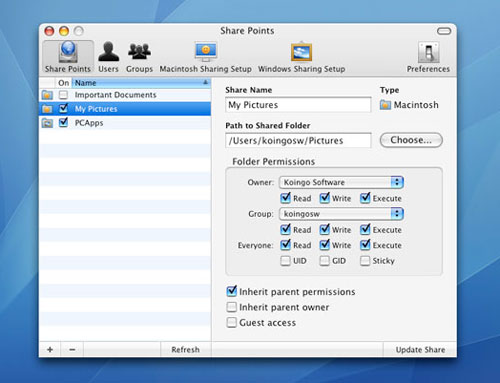
Task: Open Macintosh Sharing Setup
Action: (x=206, y=57)
